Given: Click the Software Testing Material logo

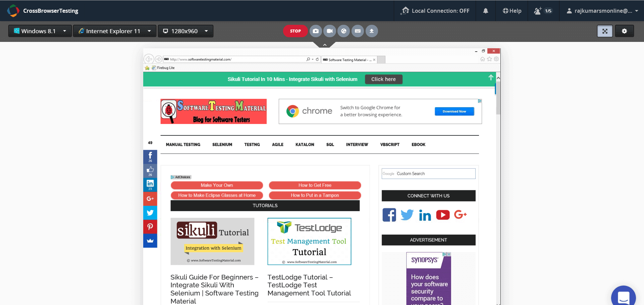Looking at the screenshot, I should [x=213, y=111].
